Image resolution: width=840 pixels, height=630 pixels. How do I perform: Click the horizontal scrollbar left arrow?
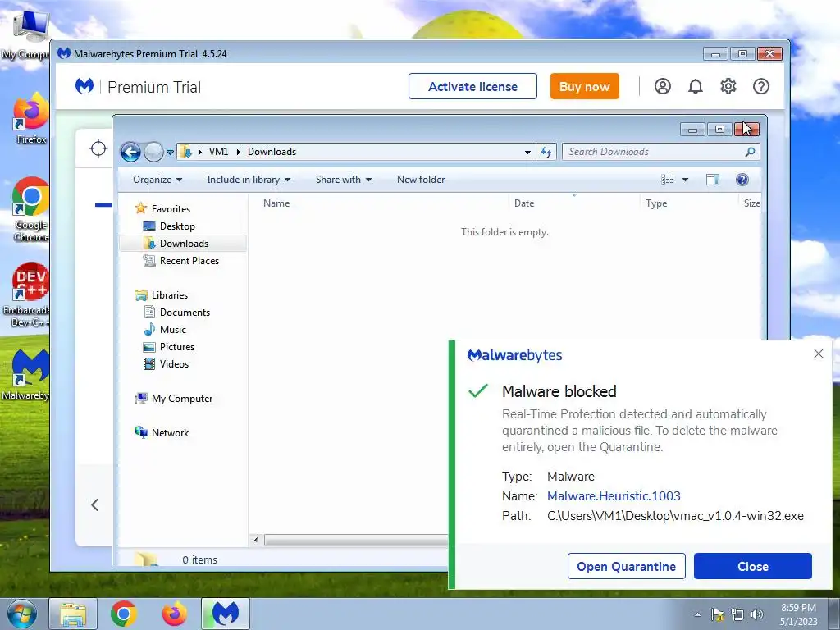tap(256, 540)
